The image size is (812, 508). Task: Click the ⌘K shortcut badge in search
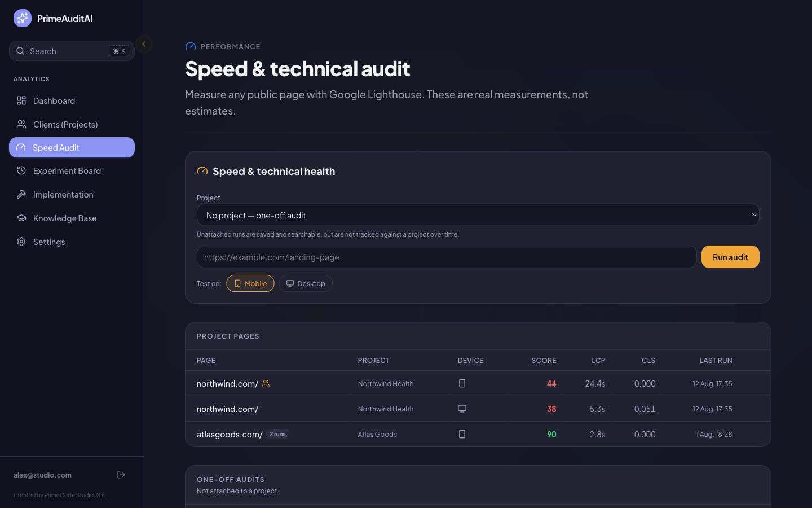point(119,51)
